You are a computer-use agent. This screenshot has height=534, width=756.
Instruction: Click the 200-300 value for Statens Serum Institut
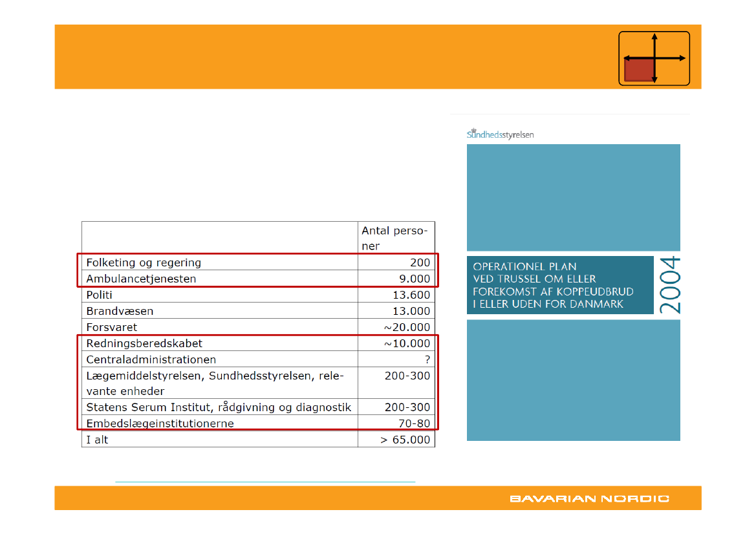coord(407,407)
